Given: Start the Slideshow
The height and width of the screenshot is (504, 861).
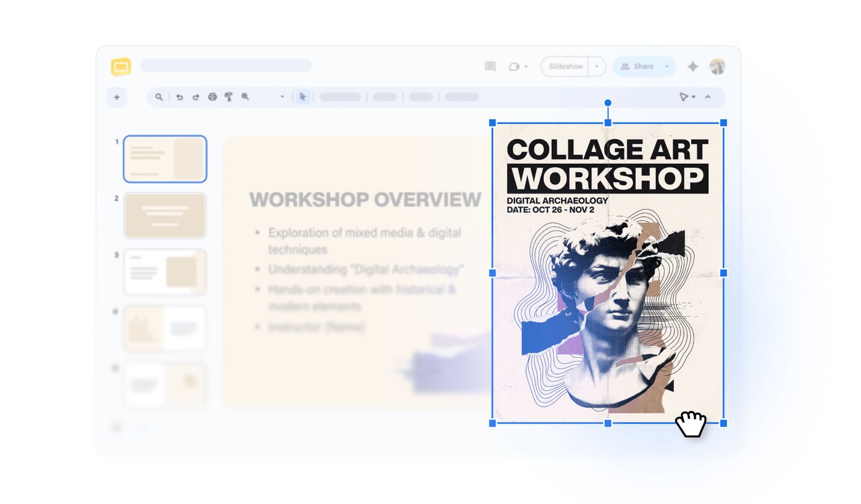Looking at the screenshot, I should (x=565, y=66).
